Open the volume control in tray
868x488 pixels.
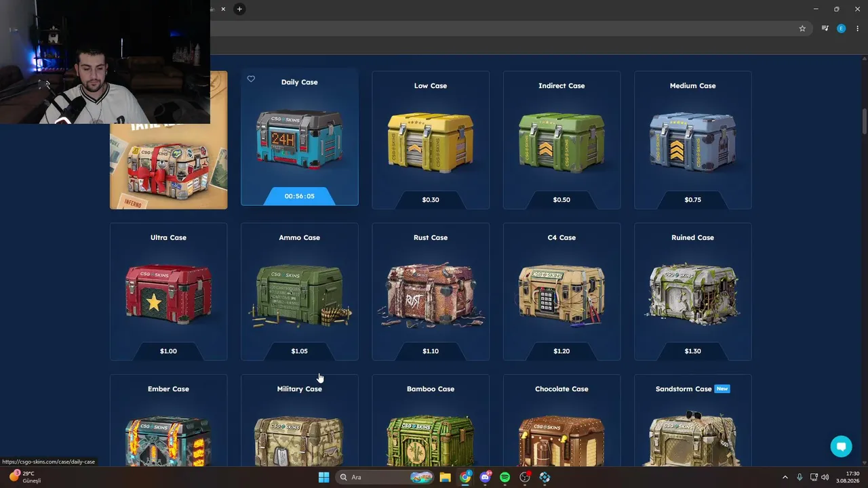825,477
